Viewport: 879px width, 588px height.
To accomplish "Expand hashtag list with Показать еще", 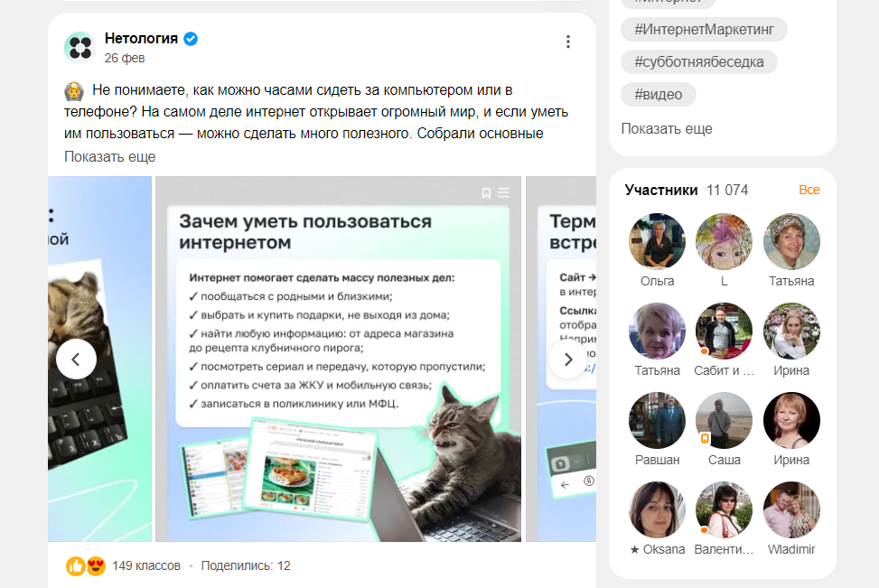I will [x=667, y=129].
